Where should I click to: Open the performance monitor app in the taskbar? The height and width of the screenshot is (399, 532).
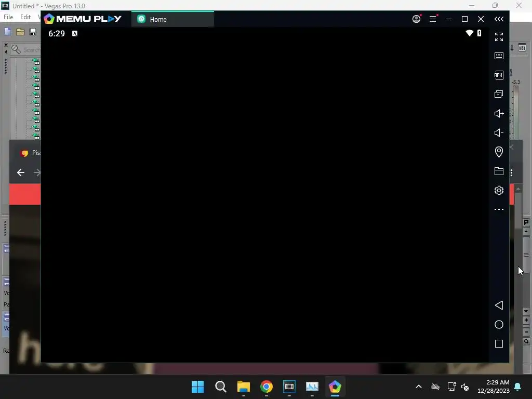tap(312, 387)
